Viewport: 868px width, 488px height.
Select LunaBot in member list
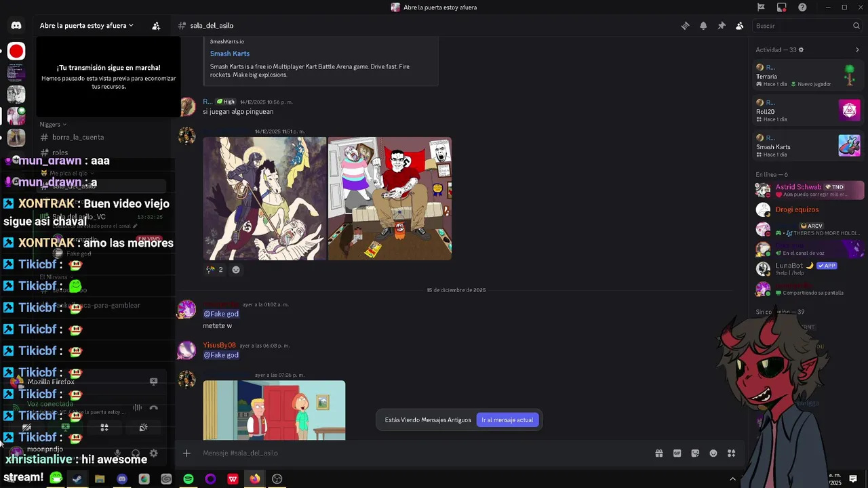click(x=808, y=269)
